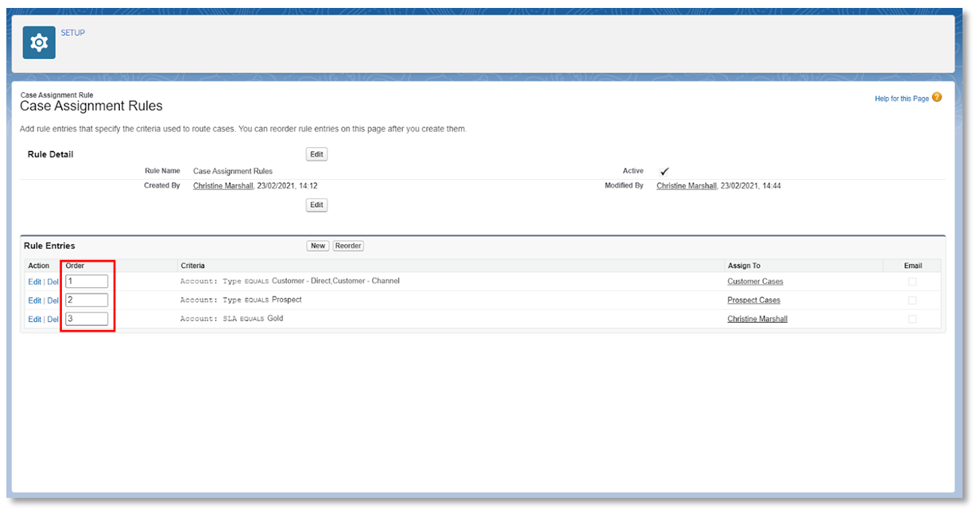Click the Help for this Page link
Screen dimensions: 980x513
[x=901, y=99]
